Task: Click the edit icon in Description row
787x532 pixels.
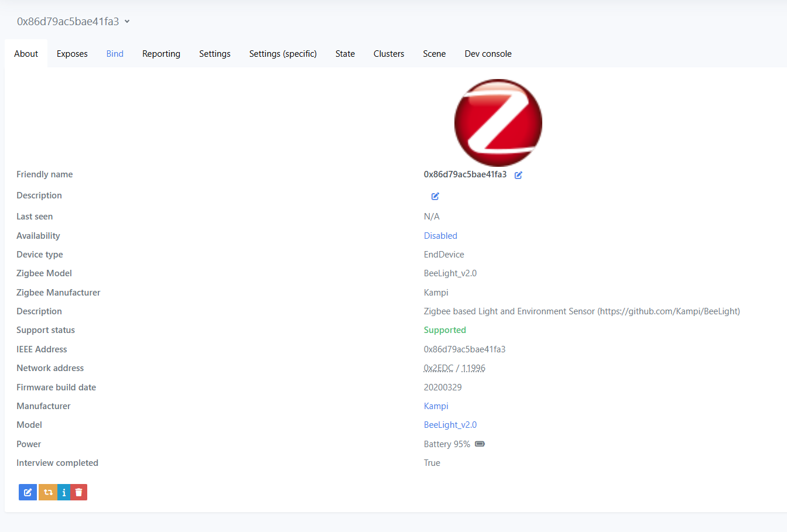Action: coord(435,196)
